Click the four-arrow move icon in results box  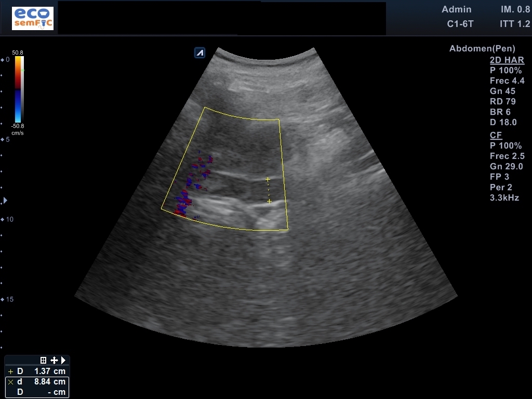click(54, 360)
